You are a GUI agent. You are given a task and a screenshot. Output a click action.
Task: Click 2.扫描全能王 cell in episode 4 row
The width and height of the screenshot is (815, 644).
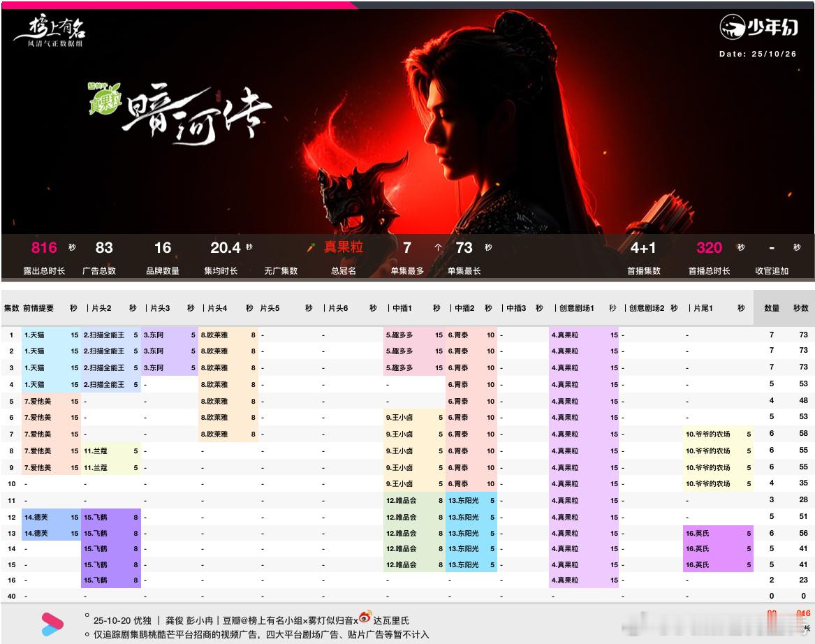point(111,385)
